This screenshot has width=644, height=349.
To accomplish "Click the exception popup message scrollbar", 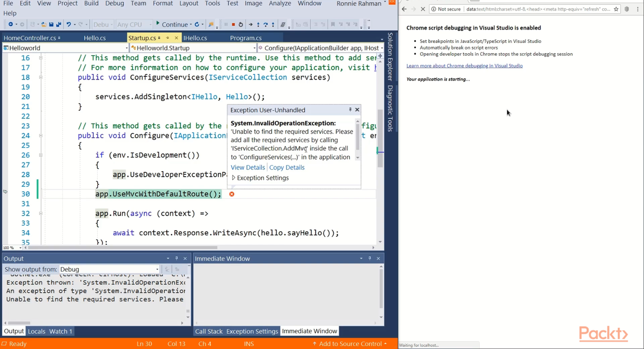I will [358, 139].
